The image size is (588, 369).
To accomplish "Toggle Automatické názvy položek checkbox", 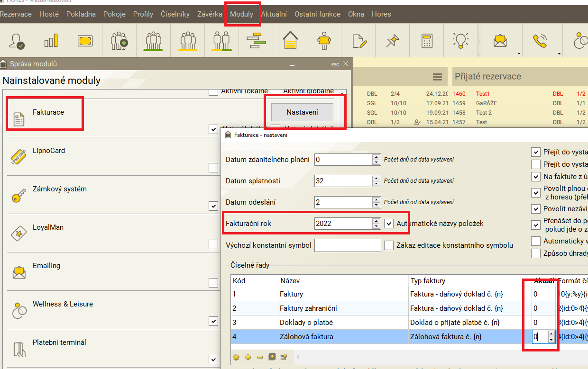I will coord(389,224).
